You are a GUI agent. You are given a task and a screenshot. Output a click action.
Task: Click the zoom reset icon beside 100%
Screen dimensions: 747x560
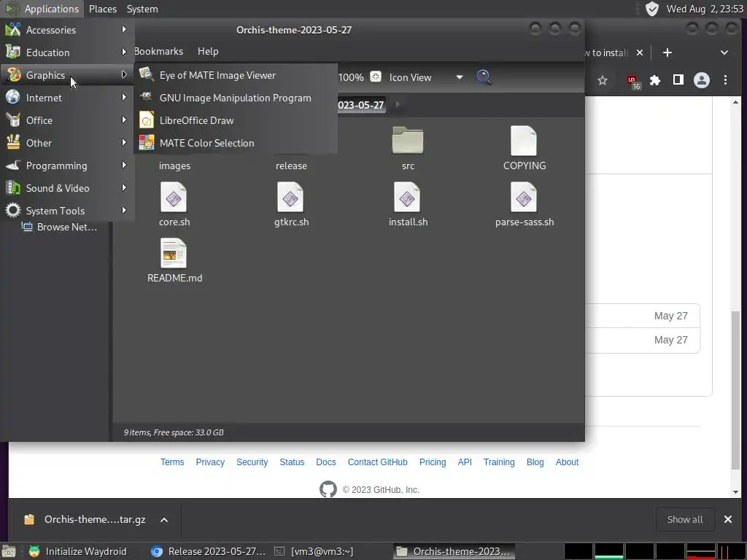coord(376,77)
